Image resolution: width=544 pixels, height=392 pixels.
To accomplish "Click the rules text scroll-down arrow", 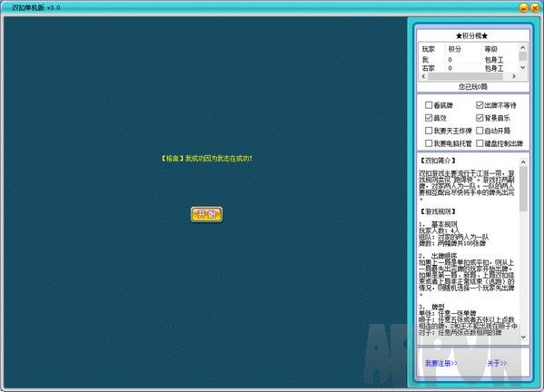I will [523, 337].
